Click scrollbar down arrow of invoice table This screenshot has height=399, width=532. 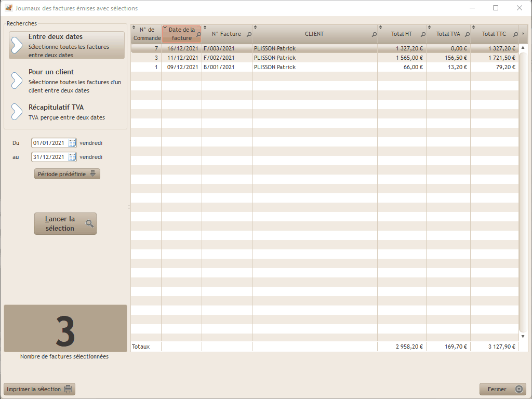pyautogui.click(x=523, y=336)
